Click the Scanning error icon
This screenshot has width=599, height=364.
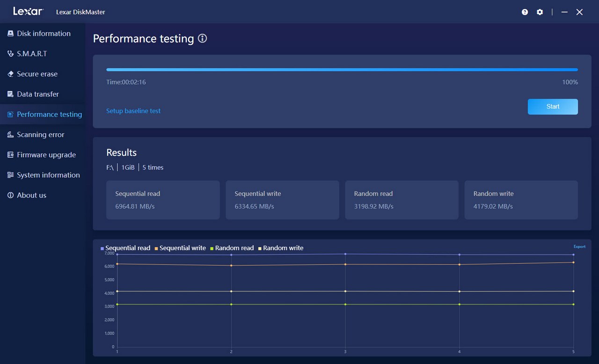pyautogui.click(x=10, y=134)
